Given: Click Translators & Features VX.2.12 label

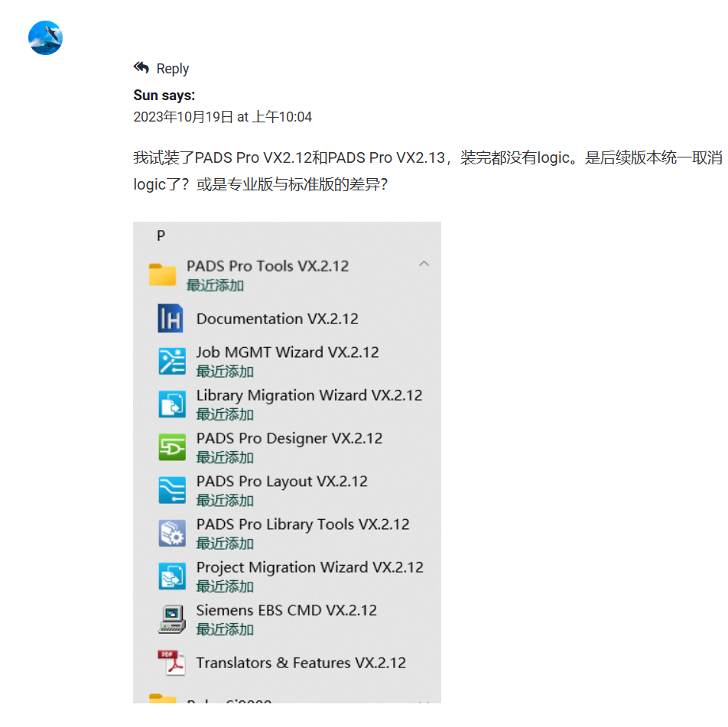Looking at the screenshot, I should (x=301, y=663).
